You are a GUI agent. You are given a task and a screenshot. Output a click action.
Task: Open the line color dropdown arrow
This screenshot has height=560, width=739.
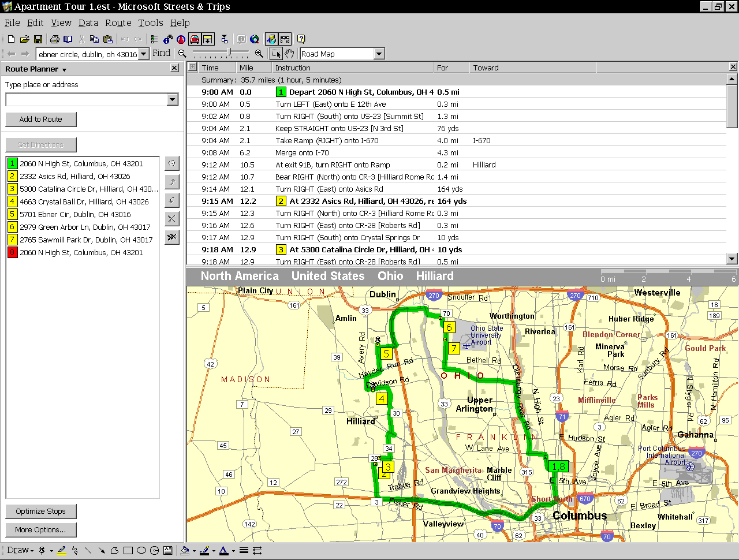coord(214,551)
